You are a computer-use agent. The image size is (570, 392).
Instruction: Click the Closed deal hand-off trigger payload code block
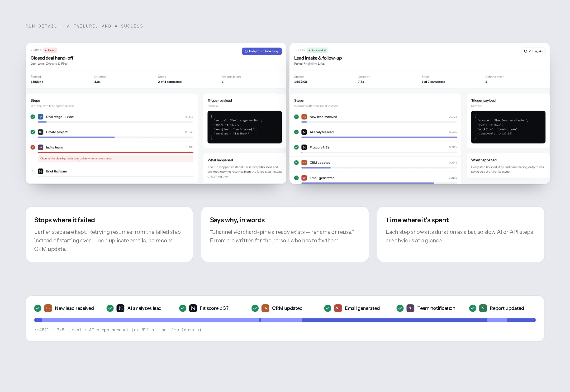click(244, 127)
